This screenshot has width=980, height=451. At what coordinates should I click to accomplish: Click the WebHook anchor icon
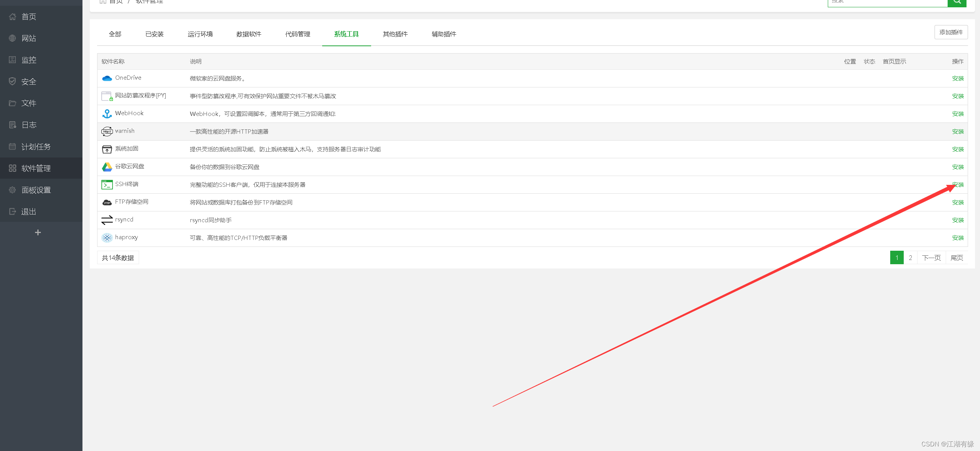tap(107, 114)
